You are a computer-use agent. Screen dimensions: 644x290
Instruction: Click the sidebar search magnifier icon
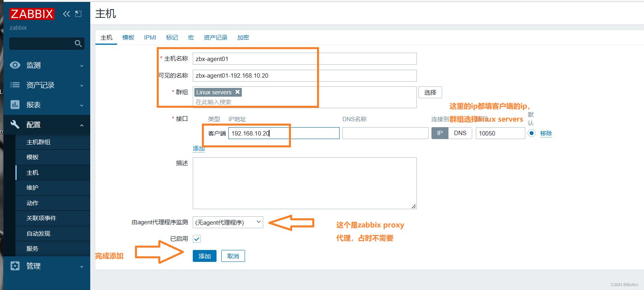pos(78,44)
